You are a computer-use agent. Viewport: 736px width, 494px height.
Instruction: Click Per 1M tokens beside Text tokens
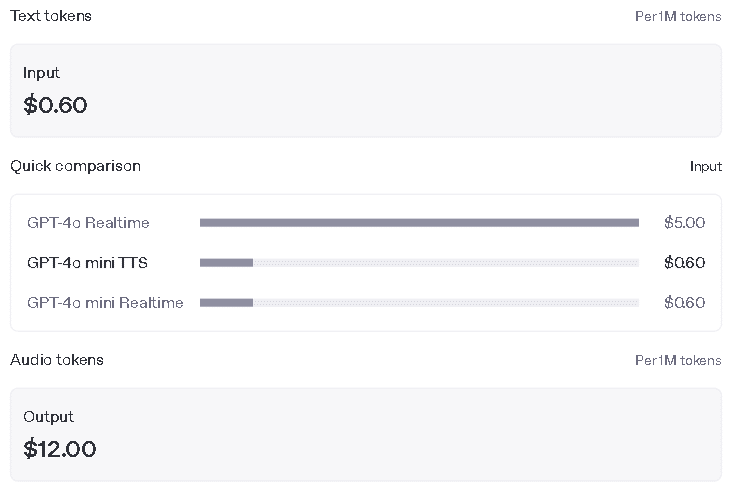[x=677, y=17]
